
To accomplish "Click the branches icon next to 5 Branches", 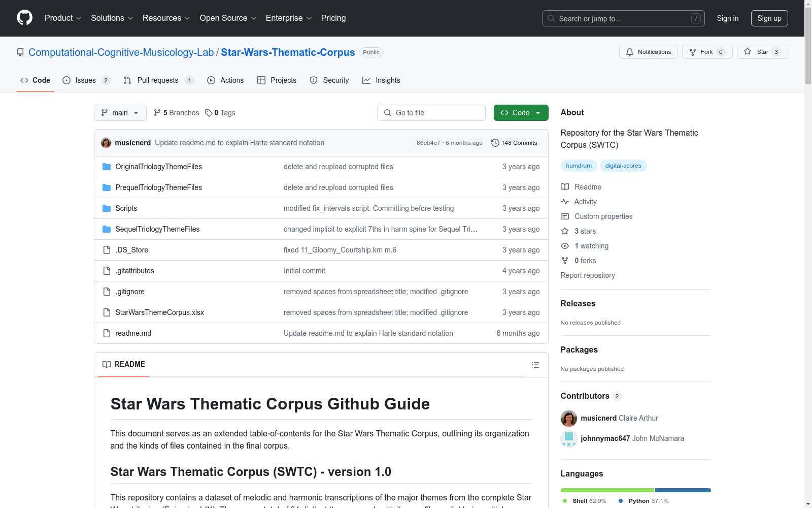I will tap(157, 113).
